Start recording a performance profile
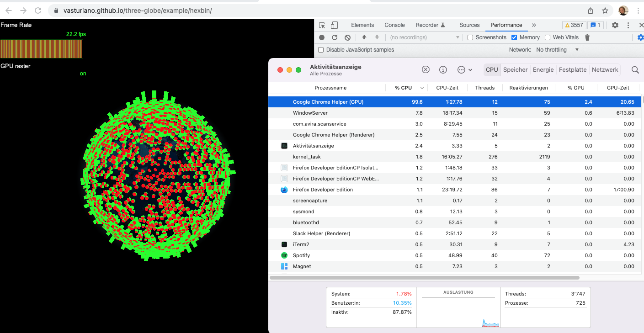The width and height of the screenshot is (644, 333). [321, 37]
